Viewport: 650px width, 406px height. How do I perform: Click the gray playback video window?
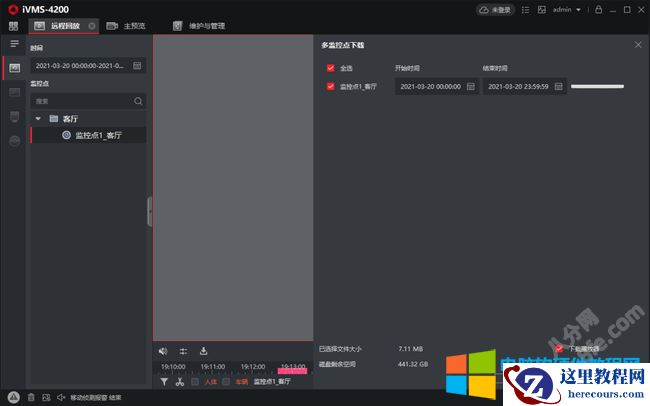233,187
